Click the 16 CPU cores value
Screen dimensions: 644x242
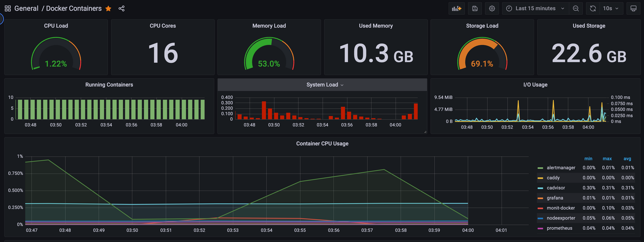coord(163,53)
